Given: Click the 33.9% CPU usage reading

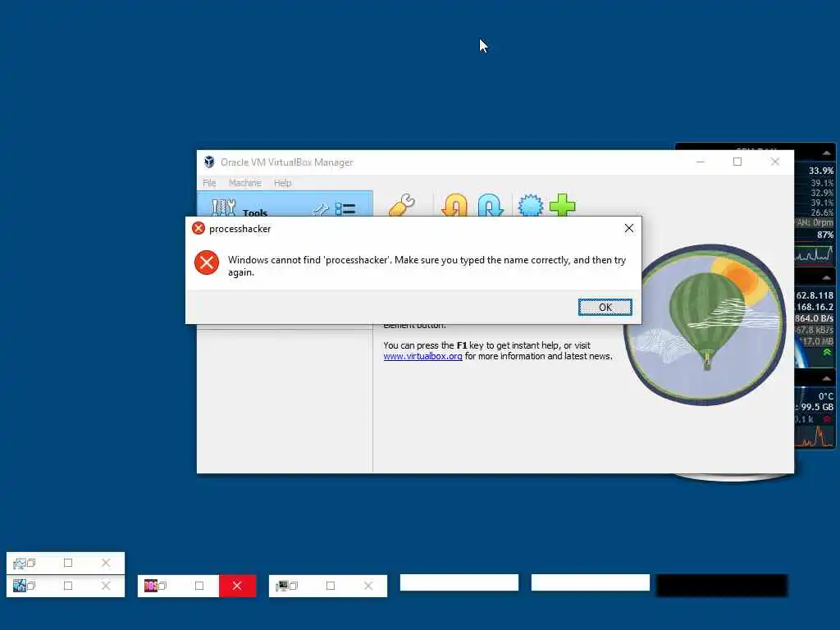Looking at the screenshot, I should (820, 171).
